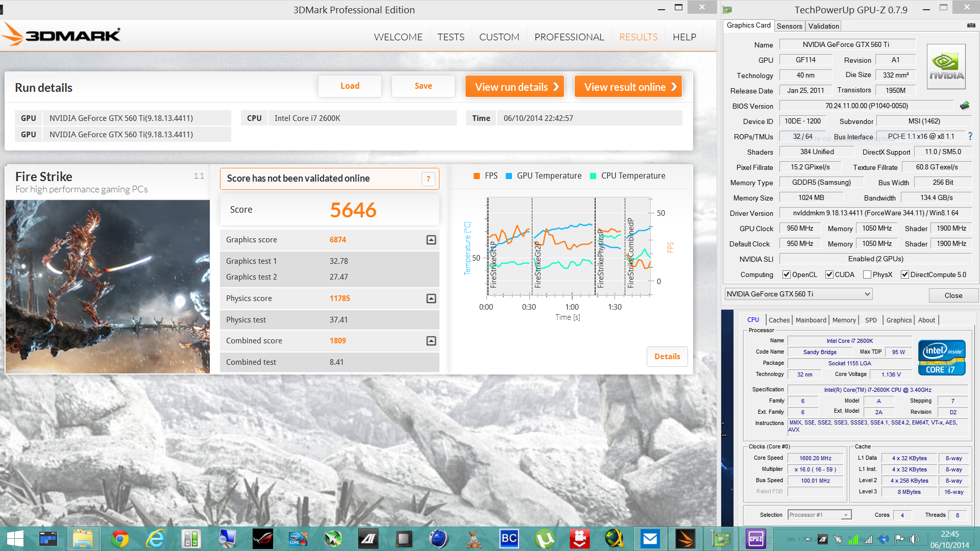Open the SPD tab in CPU-Z
Screen dimensions: 980x551
871,320
